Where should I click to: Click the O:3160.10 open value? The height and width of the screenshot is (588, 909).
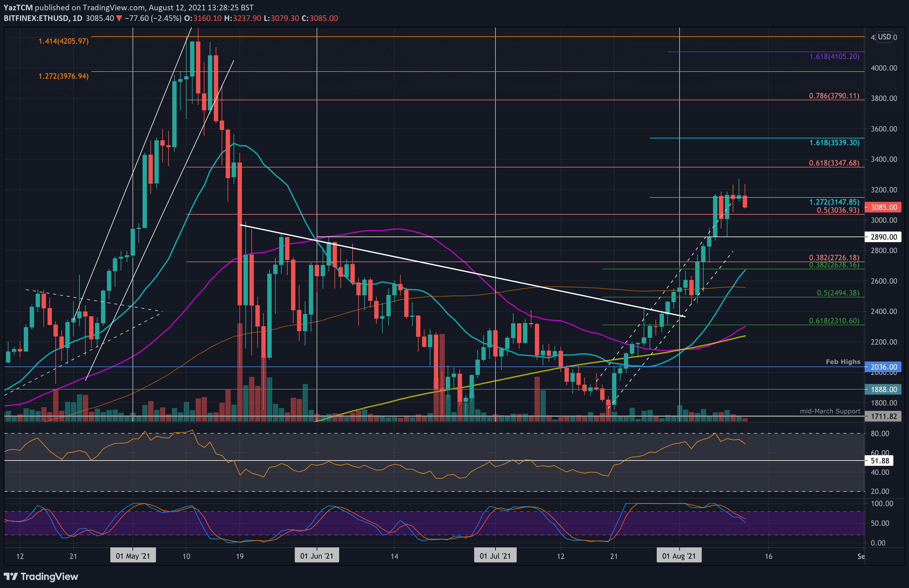[x=203, y=18]
